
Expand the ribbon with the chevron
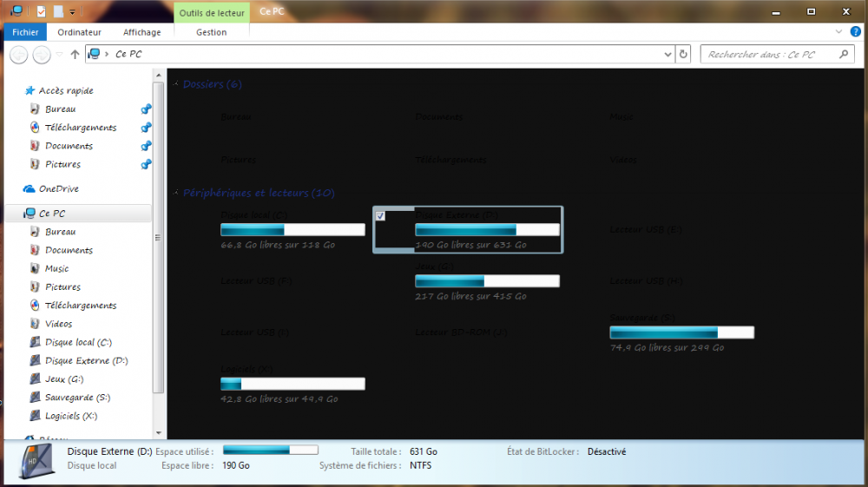[x=838, y=32]
